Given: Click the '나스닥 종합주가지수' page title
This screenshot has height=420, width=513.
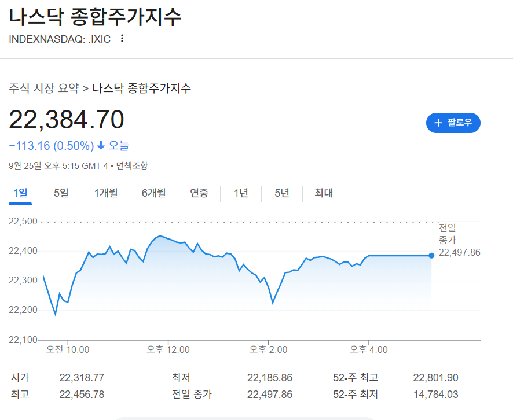Looking at the screenshot, I should click(94, 17).
